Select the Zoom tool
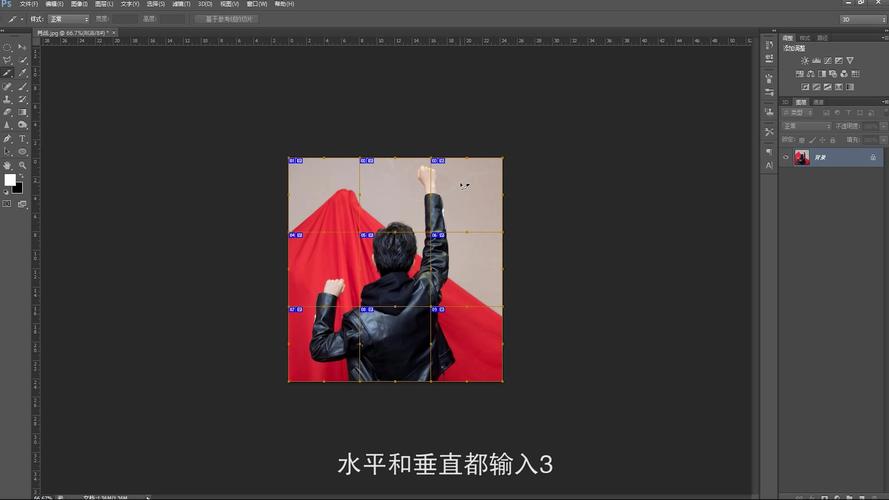Viewport: 889px width, 500px height. (x=22, y=165)
